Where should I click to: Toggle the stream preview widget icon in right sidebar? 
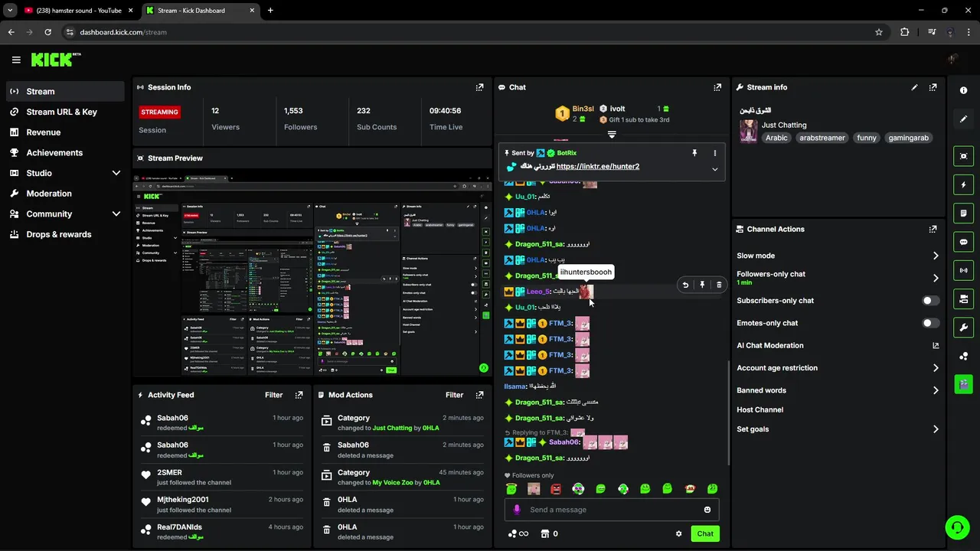[x=963, y=156]
